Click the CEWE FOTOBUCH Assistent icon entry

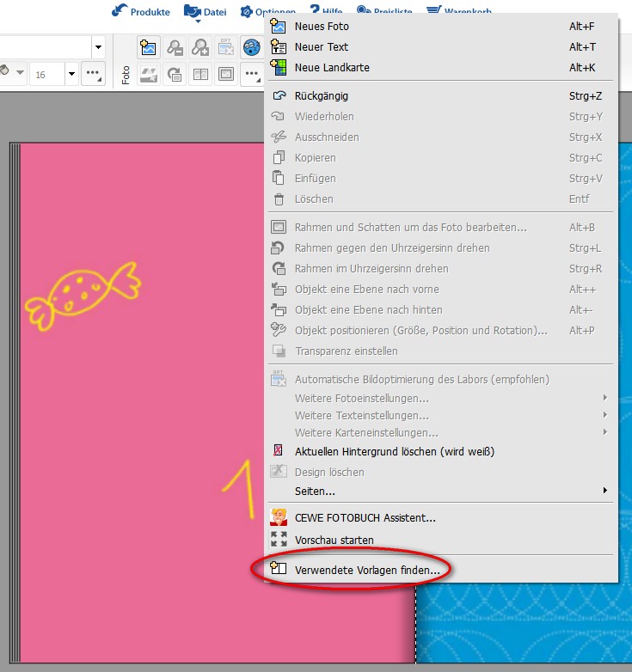[x=365, y=517]
